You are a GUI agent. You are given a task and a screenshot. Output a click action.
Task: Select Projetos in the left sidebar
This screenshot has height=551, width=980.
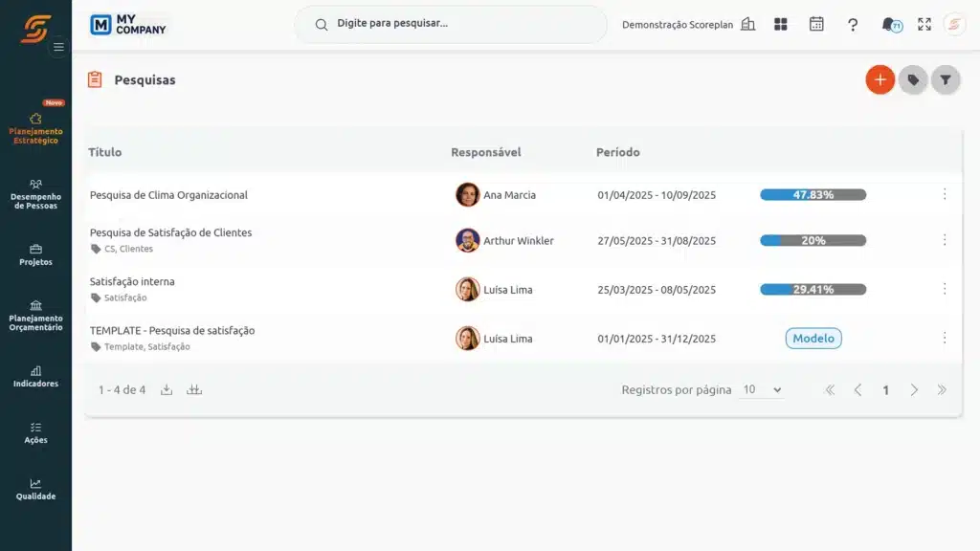coord(35,253)
